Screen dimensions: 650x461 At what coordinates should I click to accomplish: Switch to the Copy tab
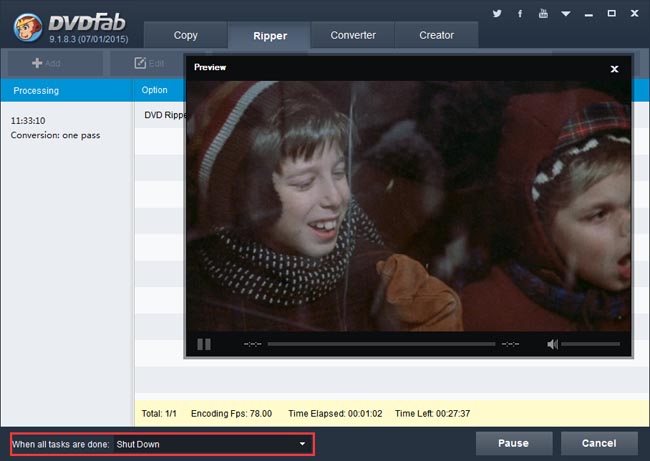[x=186, y=35]
